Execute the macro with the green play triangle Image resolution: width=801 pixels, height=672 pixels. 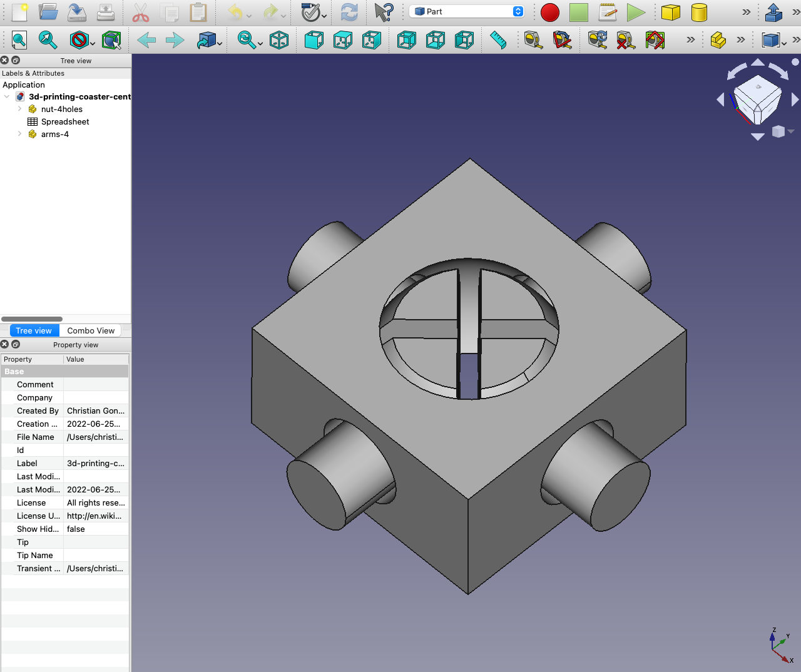[636, 13]
